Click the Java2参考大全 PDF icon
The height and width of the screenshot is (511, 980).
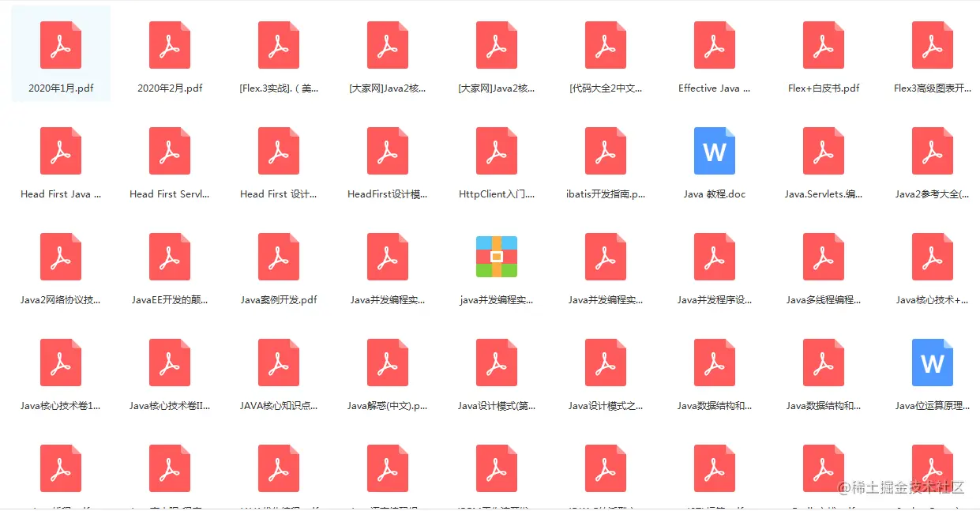point(933,151)
